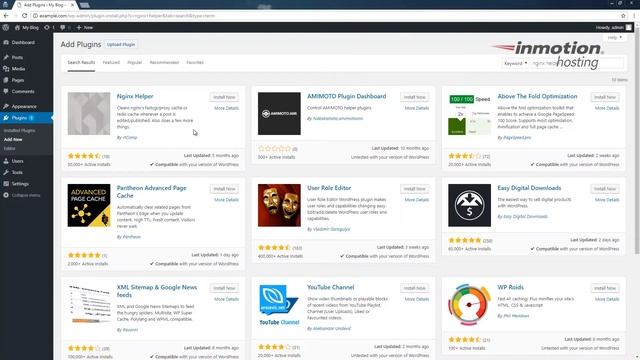Switch to Popular tab
This screenshot has height=360, width=640.
click(x=135, y=62)
